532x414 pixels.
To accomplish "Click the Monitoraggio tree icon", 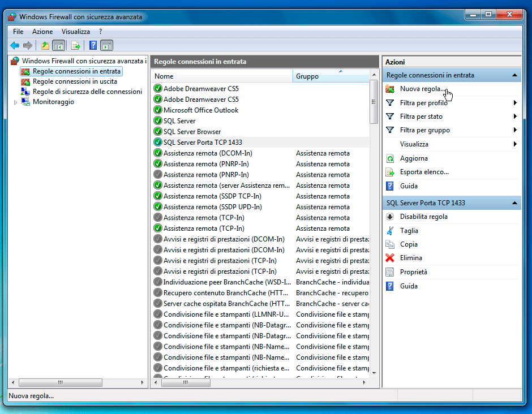I will tap(25, 102).
